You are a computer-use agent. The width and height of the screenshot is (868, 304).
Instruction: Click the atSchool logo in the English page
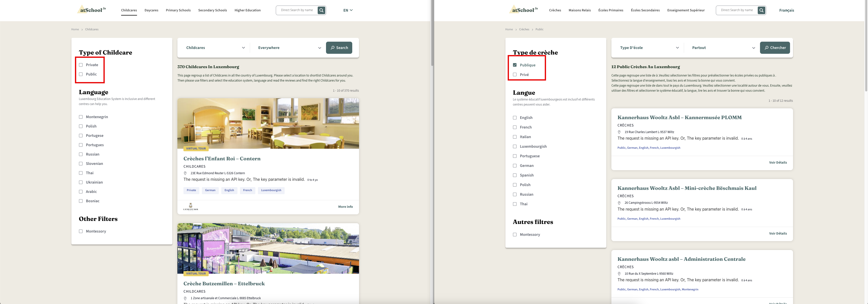(91, 10)
